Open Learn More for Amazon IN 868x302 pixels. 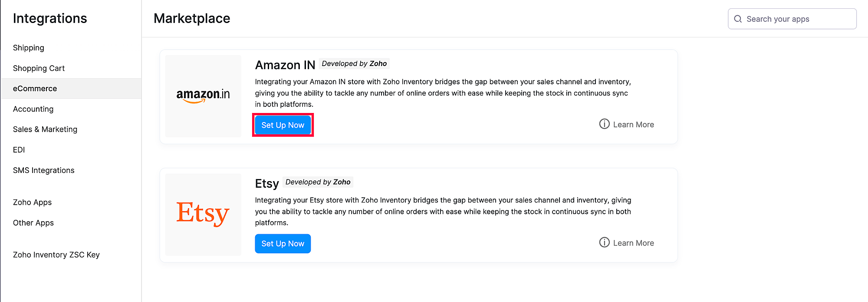(633, 125)
